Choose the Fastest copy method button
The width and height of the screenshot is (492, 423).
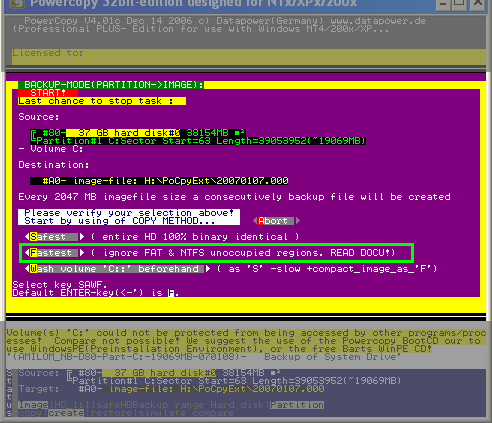coord(54,253)
